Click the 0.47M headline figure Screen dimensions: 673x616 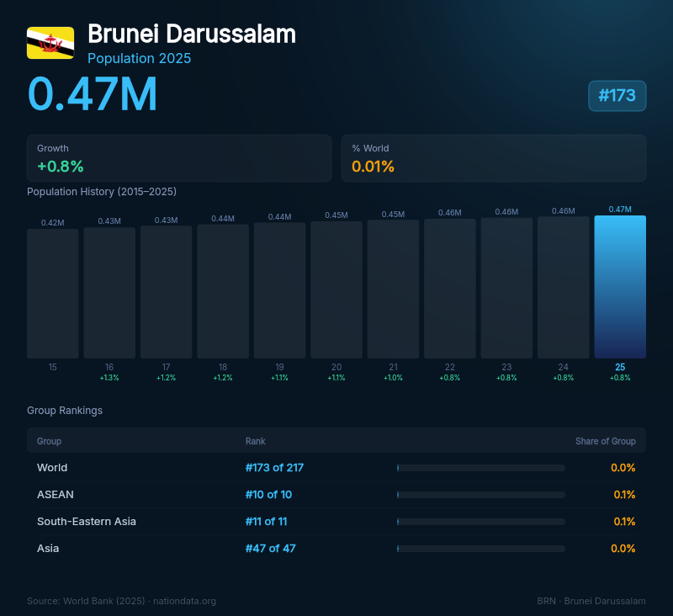pos(93,94)
